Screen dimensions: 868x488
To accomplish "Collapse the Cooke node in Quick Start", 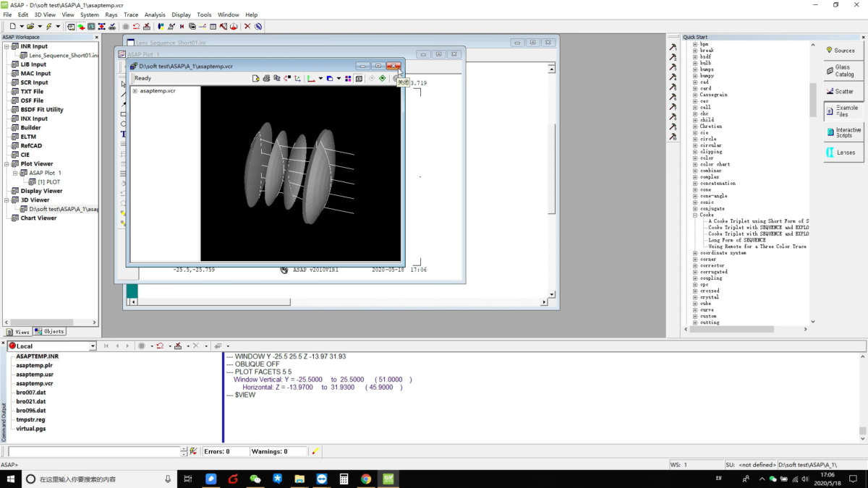I will tap(695, 215).
